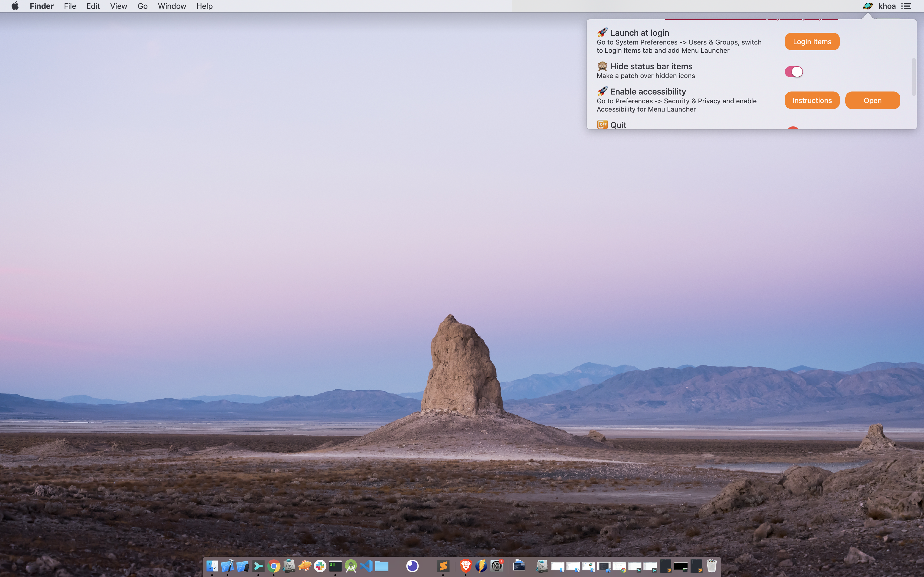
Task: Open System Preferences in the Dock
Action: [496, 565]
